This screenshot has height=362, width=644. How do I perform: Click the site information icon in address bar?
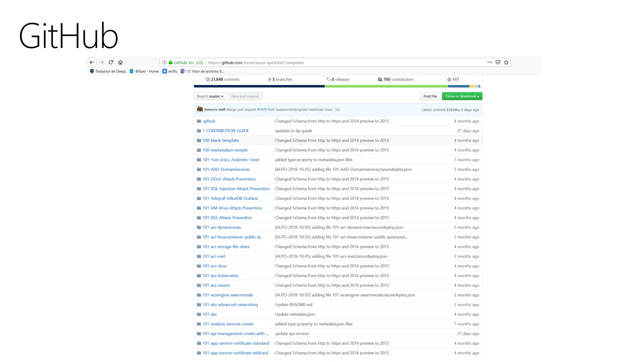(x=164, y=62)
